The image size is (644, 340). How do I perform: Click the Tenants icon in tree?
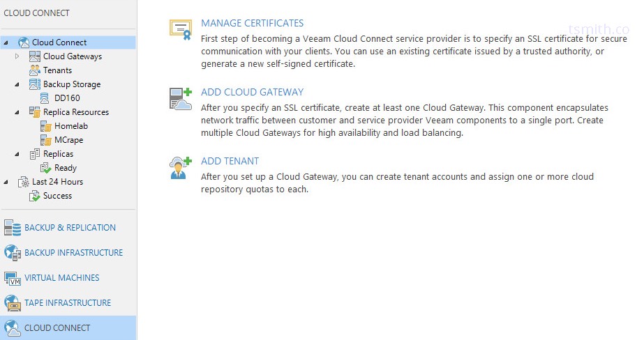click(34, 70)
